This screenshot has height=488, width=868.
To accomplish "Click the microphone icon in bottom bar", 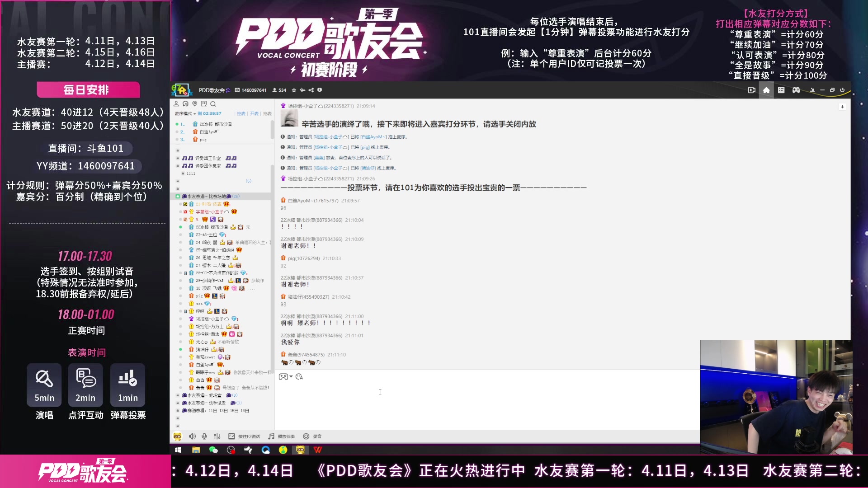I will [x=204, y=436].
